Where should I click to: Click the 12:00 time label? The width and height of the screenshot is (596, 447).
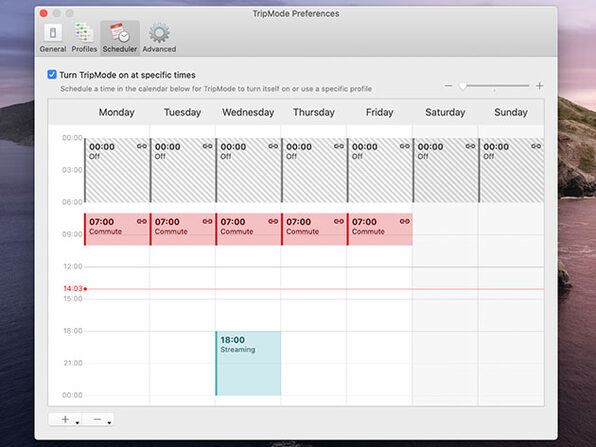click(73, 266)
